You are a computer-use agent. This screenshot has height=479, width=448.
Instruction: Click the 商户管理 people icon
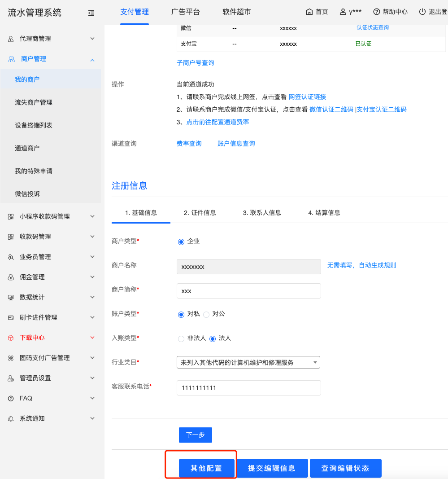(x=11, y=59)
